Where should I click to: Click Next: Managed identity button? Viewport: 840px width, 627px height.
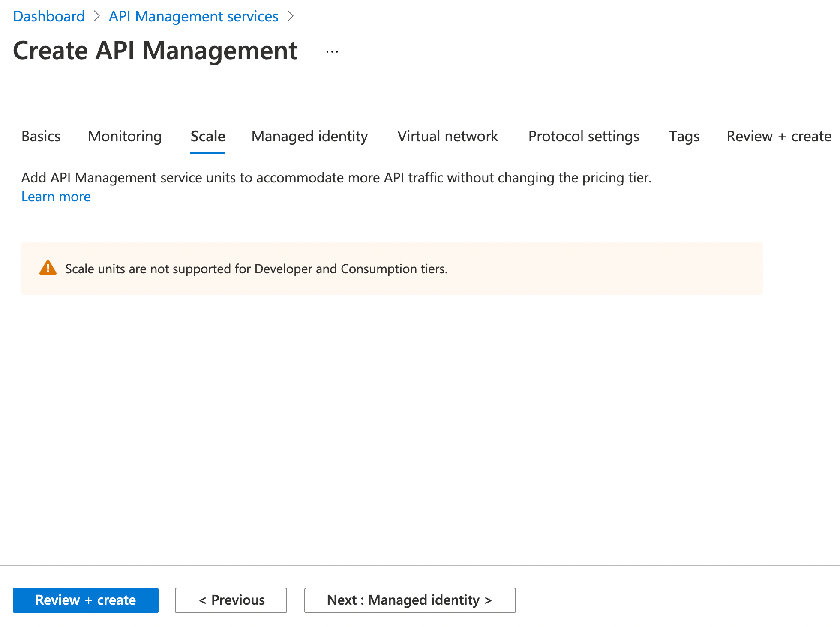410,600
